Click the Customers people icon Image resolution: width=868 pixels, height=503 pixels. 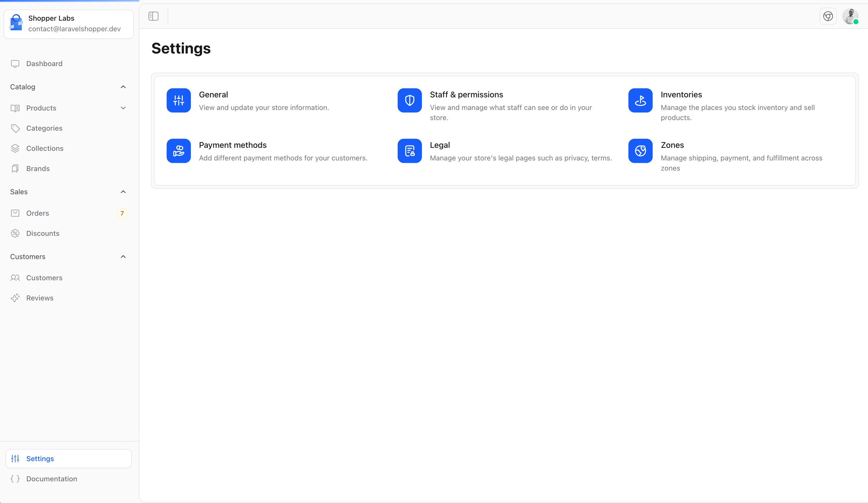click(x=15, y=278)
